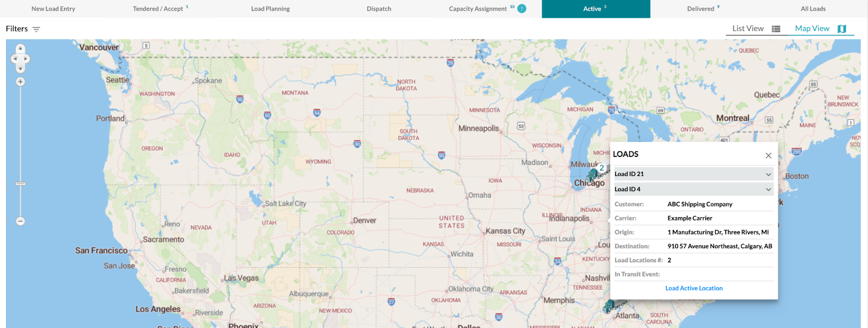Pan the map down
The image size is (868, 328).
[20, 68]
